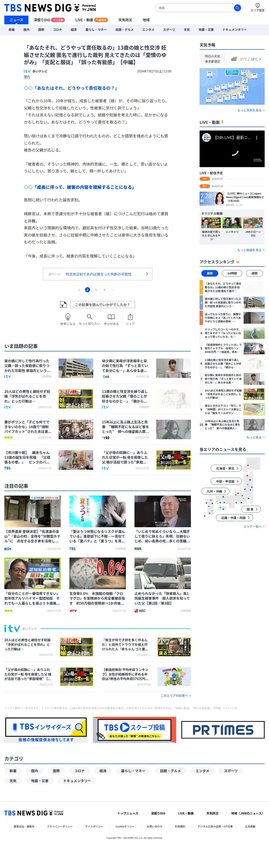The image size is (269, 868).
Task: Open プライバシーポリシー footer link
Action: coord(60,826)
